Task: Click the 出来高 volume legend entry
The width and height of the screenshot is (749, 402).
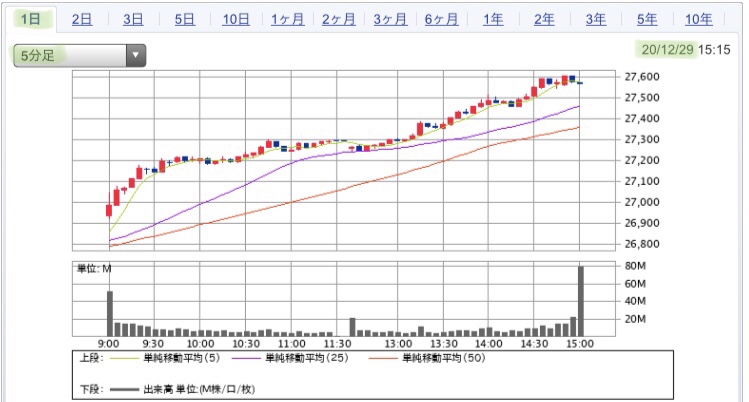Action: point(199,389)
